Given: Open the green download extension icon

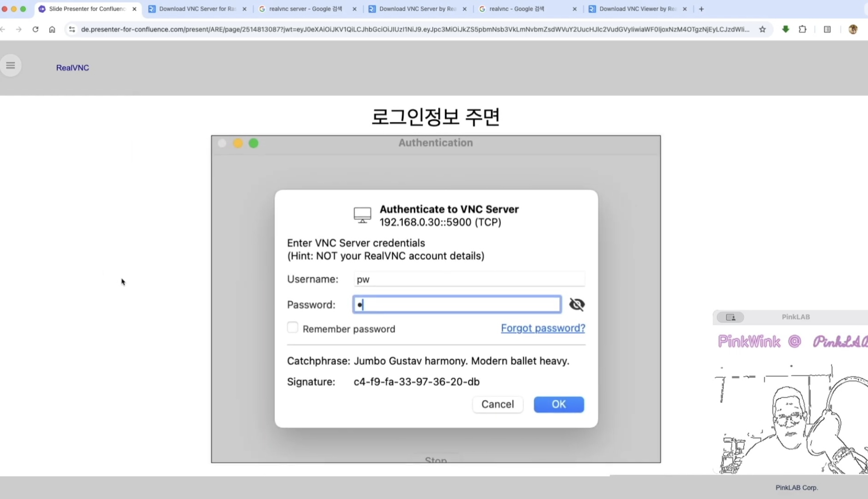Looking at the screenshot, I should click(x=786, y=29).
